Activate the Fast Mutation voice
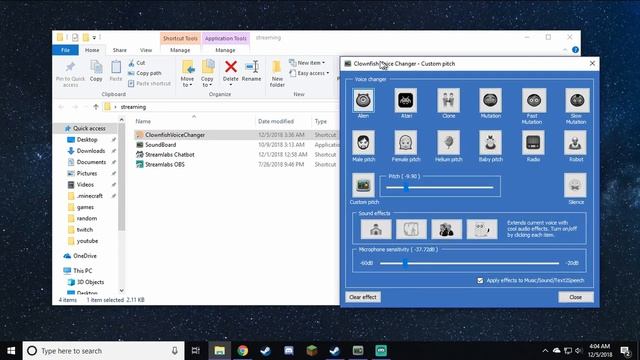The width and height of the screenshot is (640, 360). click(x=533, y=100)
